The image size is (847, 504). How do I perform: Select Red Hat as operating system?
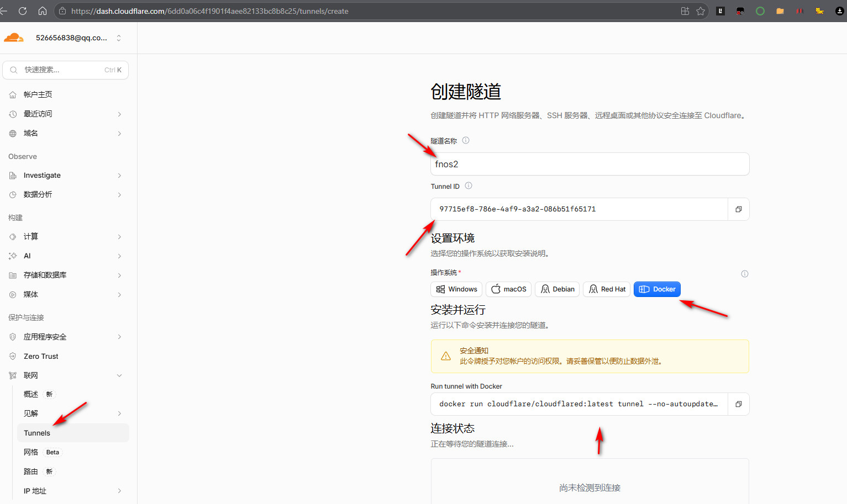click(x=607, y=289)
